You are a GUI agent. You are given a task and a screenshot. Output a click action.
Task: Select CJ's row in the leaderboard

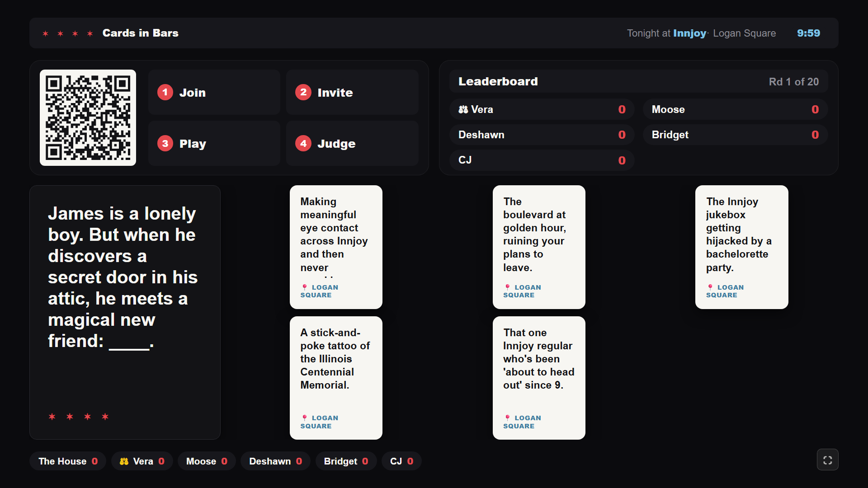[542, 160]
